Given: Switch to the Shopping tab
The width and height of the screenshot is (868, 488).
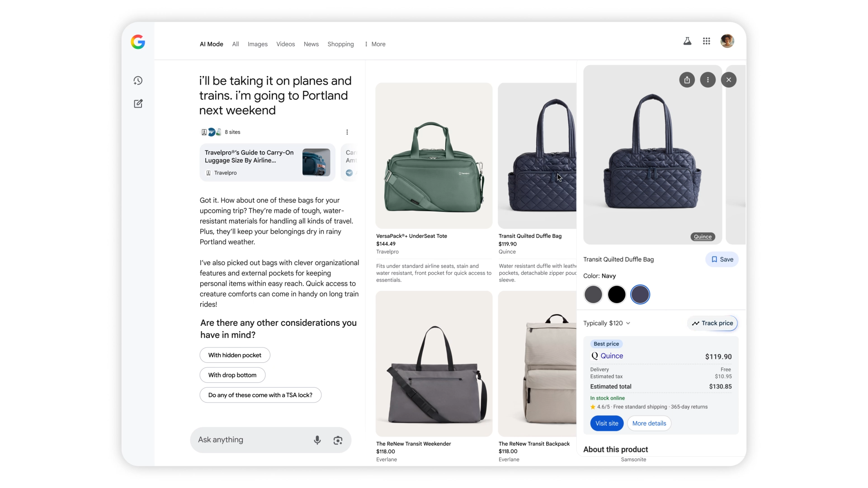Looking at the screenshot, I should coord(340,44).
